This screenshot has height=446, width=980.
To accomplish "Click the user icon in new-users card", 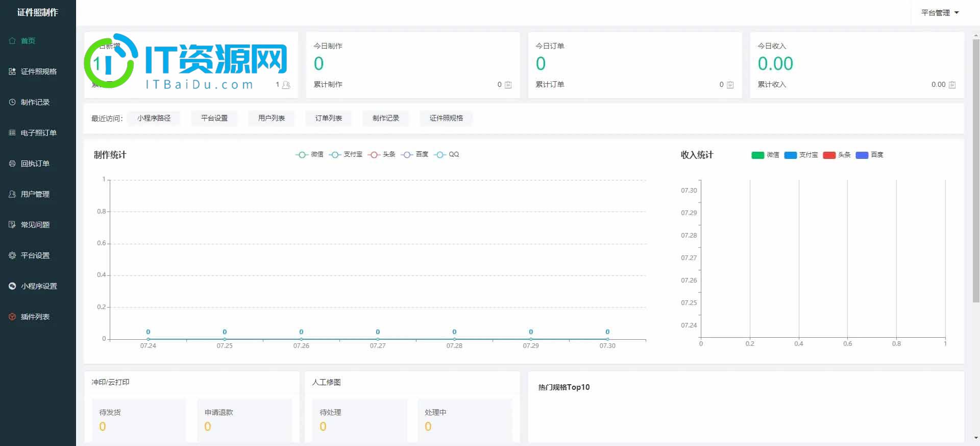I will click(x=286, y=85).
